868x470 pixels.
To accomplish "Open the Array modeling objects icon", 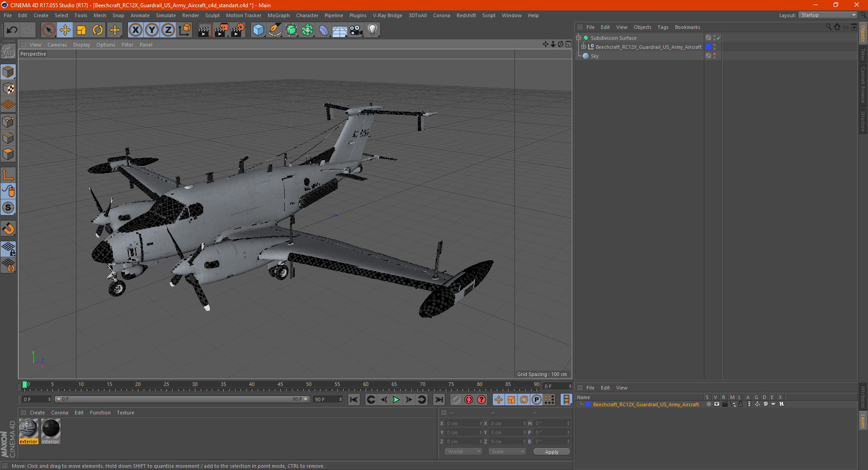I will click(307, 30).
